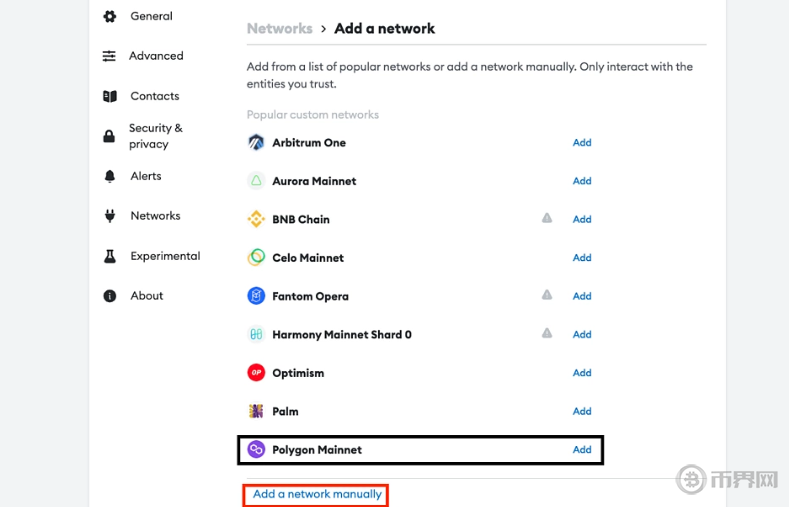The width and height of the screenshot is (789, 507).
Task: Click the Celo Mainnet logo icon
Action: pyautogui.click(x=256, y=257)
